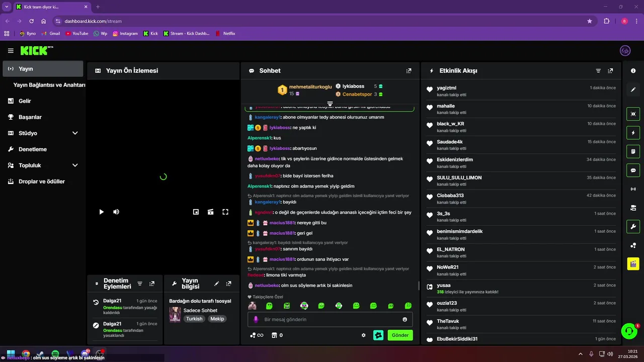
Task: Open the hamburger menu next to Kick logo
Action: 11,51
